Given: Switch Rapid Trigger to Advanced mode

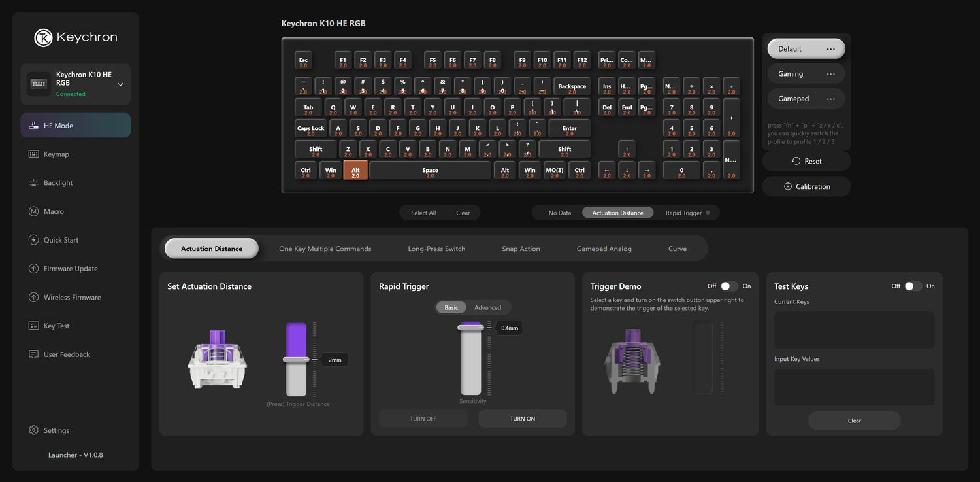Looking at the screenshot, I should pos(487,307).
